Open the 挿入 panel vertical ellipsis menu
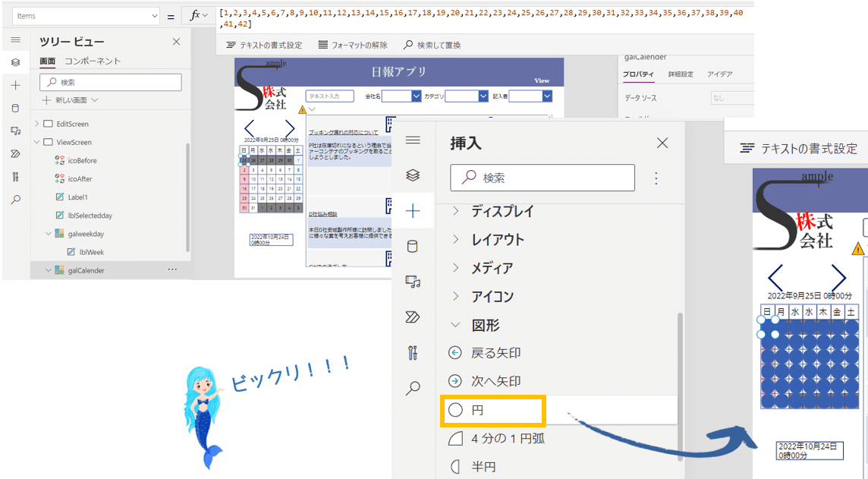 coord(656,178)
